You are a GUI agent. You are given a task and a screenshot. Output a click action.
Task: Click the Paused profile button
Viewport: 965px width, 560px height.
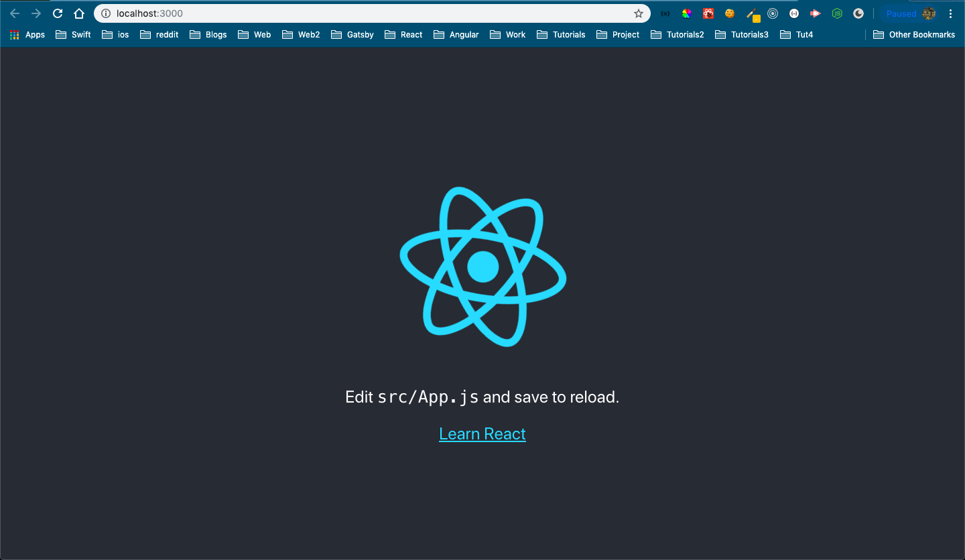coord(909,13)
